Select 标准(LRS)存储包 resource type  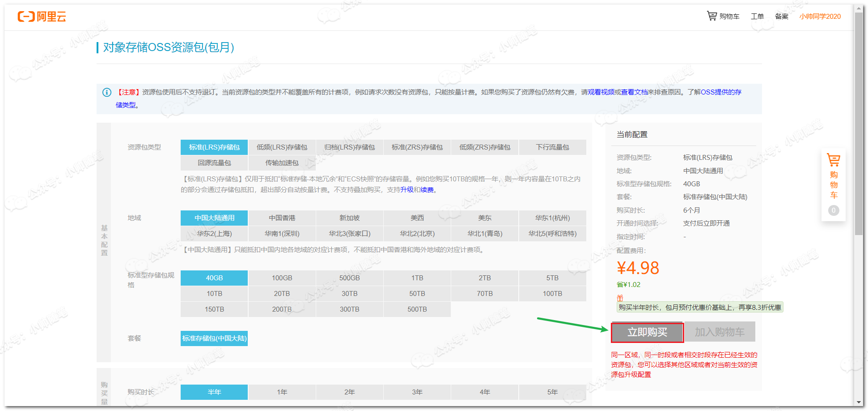pos(214,147)
